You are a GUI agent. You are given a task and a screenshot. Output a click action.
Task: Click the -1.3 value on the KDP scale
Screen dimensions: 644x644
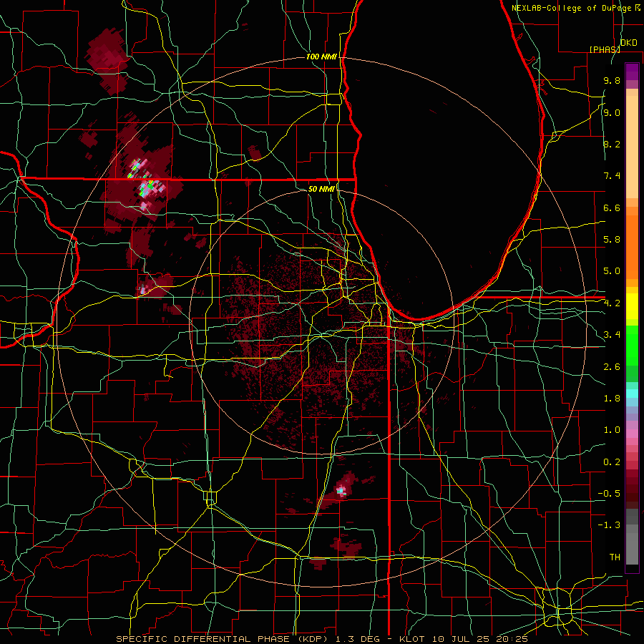[609, 525]
